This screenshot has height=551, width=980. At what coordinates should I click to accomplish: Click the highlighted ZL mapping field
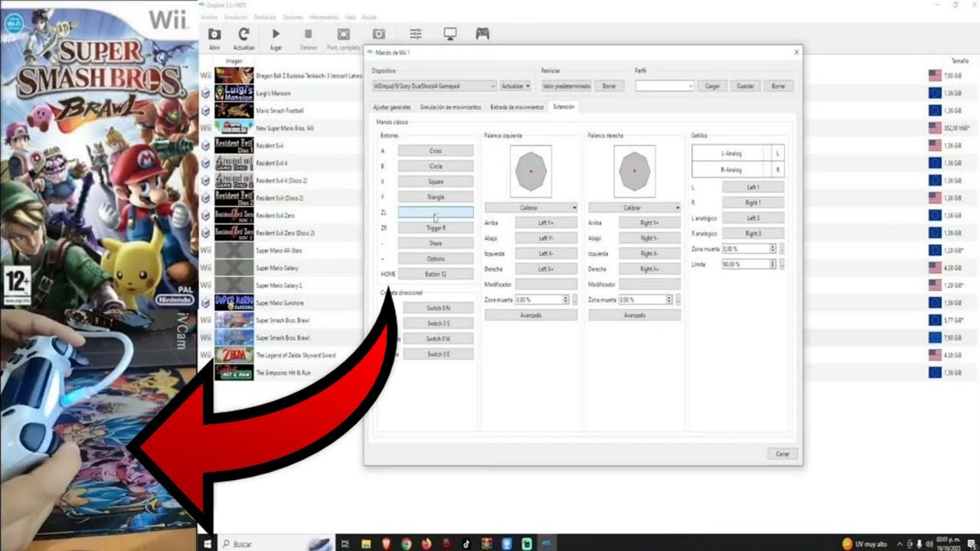click(x=436, y=212)
